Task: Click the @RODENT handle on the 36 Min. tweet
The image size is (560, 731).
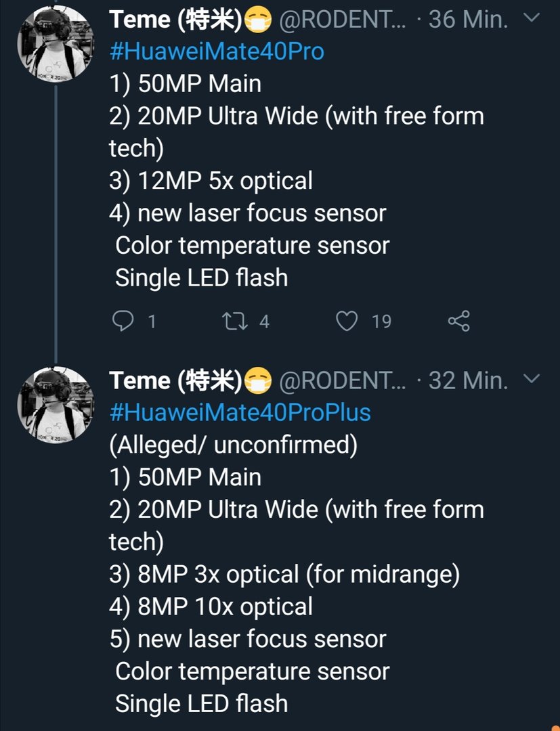Action: pos(342,20)
